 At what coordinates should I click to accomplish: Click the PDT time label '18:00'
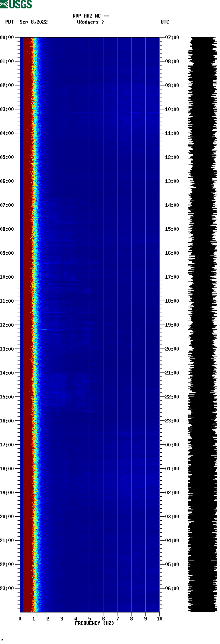click(7, 469)
